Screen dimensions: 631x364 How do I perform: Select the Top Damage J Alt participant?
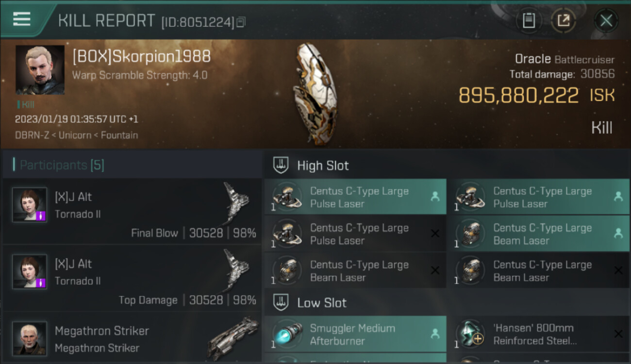pyautogui.click(x=132, y=278)
